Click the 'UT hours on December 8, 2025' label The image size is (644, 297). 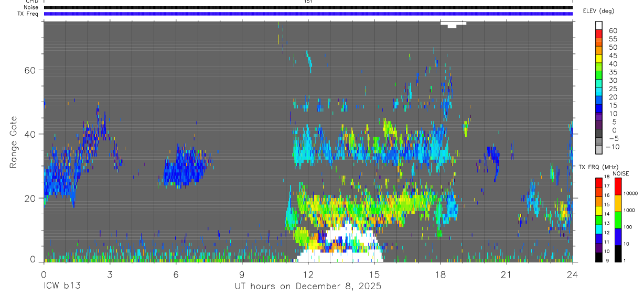307,286
